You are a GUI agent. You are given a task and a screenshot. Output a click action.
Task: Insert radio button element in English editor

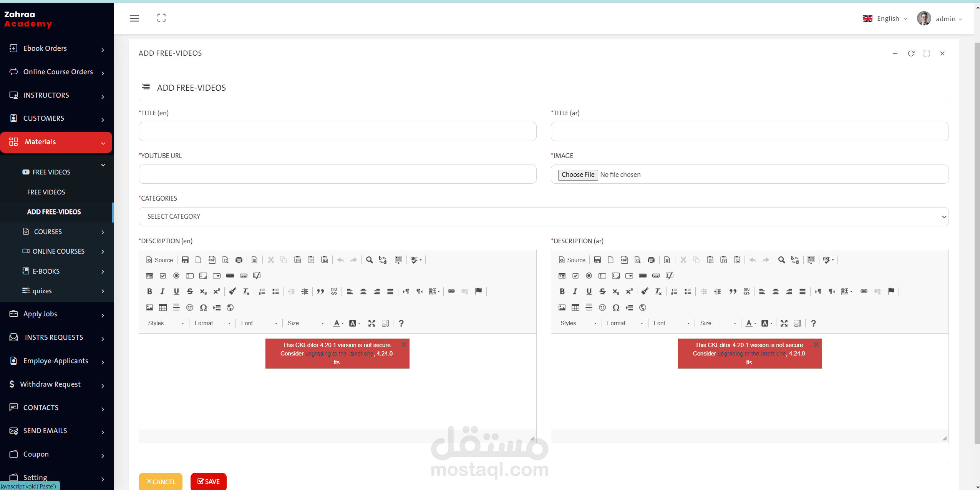(x=176, y=276)
